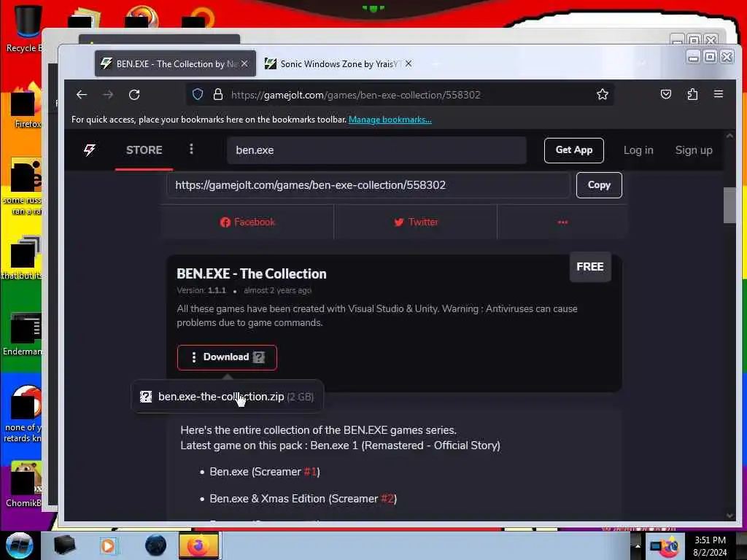Image resolution: width=747 pixels, height=560 pixels.
Task: Open the dark globe taskbar icon
Action: pos(156,545)
